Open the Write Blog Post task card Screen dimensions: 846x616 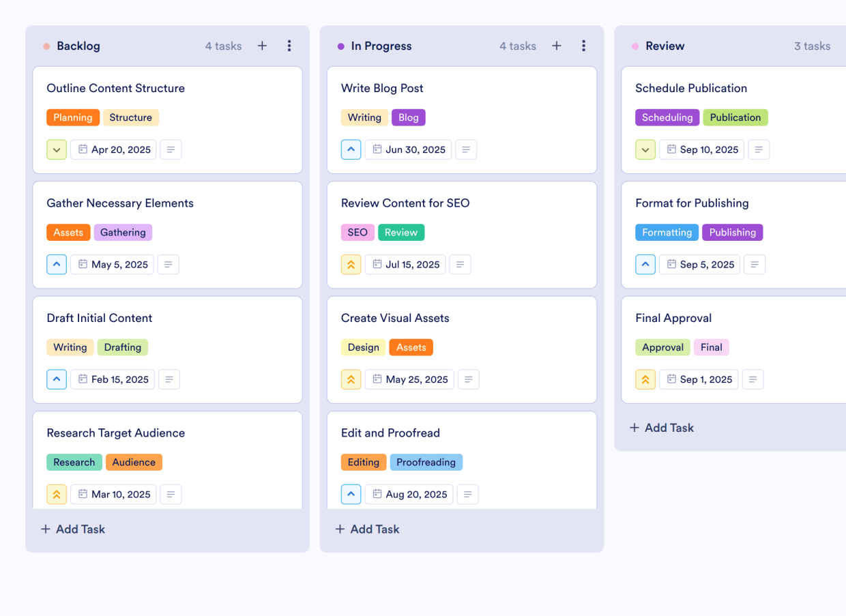(x=382, y=88)
